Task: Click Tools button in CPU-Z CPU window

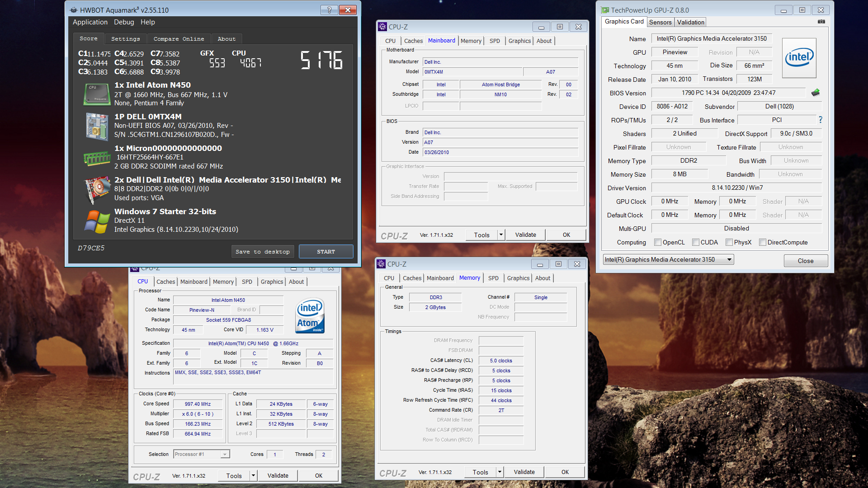Action: point(234,475)
